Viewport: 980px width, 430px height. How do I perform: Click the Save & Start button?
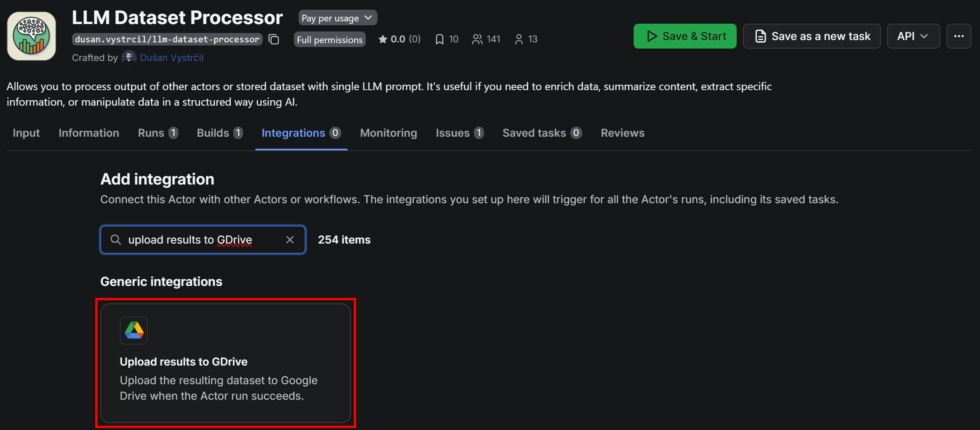click(x=685, y=36)
